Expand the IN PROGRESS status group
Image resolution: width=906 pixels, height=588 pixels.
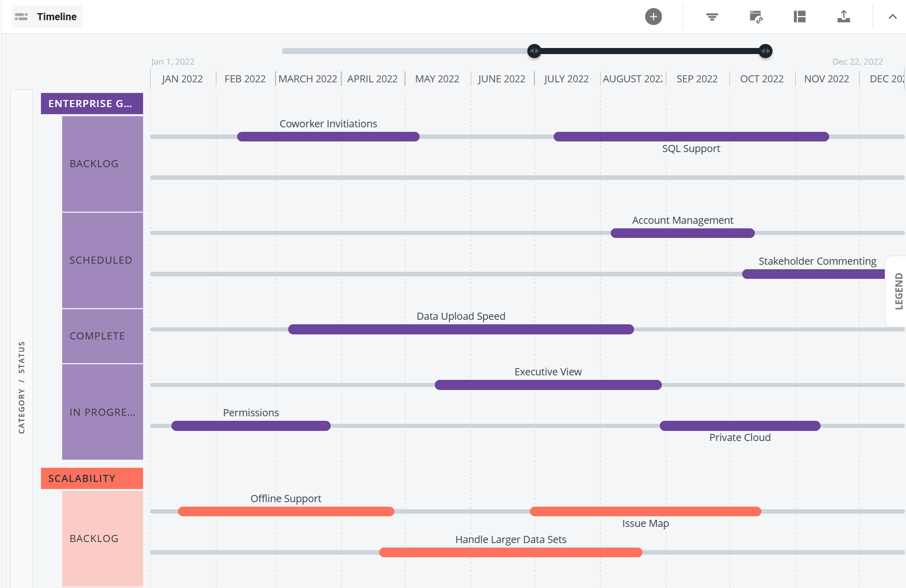[102, 412]
